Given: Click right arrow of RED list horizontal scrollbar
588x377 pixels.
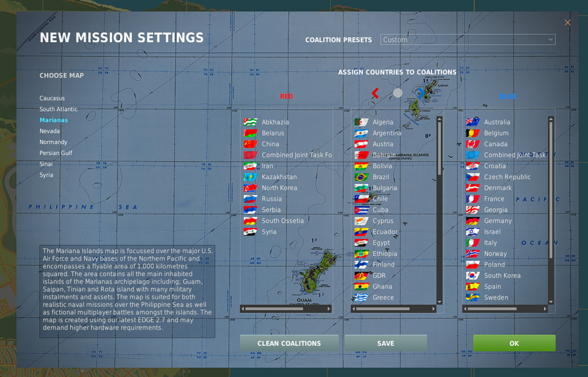Looking at the screenshot, I should 329,309.
